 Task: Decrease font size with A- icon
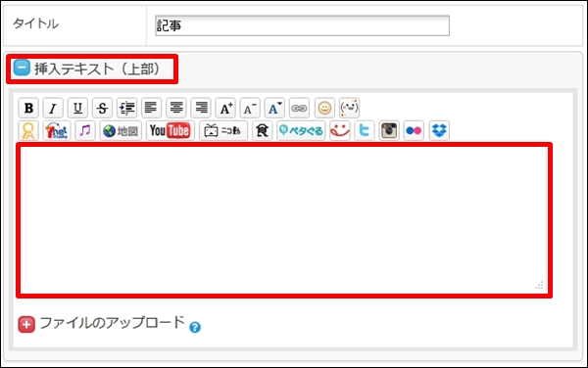click(x=250, y=109)
